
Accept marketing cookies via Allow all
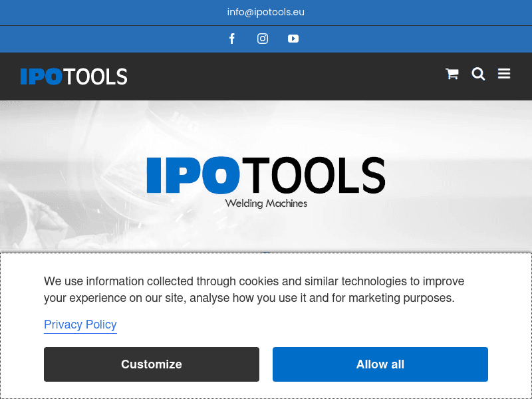tap(380, 364)
